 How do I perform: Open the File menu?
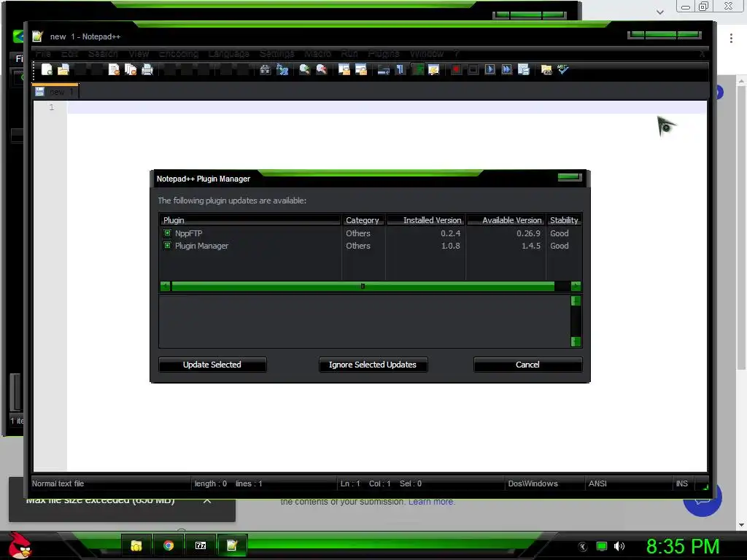[x=43, y=53]
